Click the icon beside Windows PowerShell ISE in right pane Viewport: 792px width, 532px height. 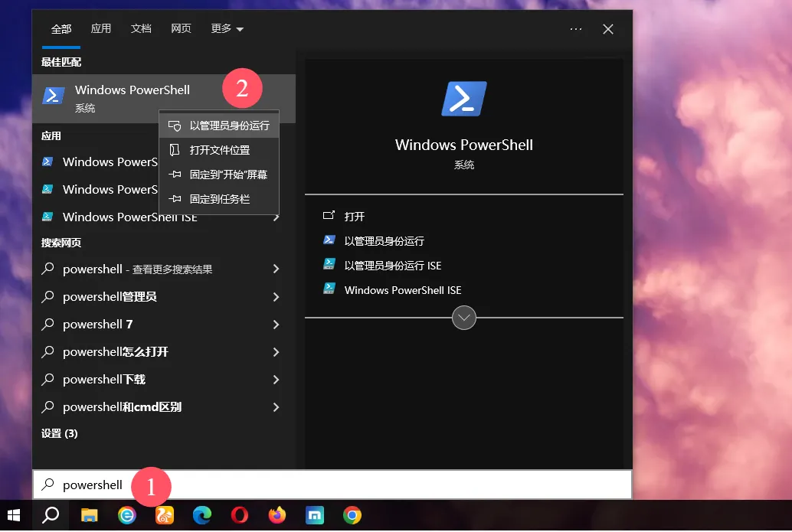tap(329, 289)
